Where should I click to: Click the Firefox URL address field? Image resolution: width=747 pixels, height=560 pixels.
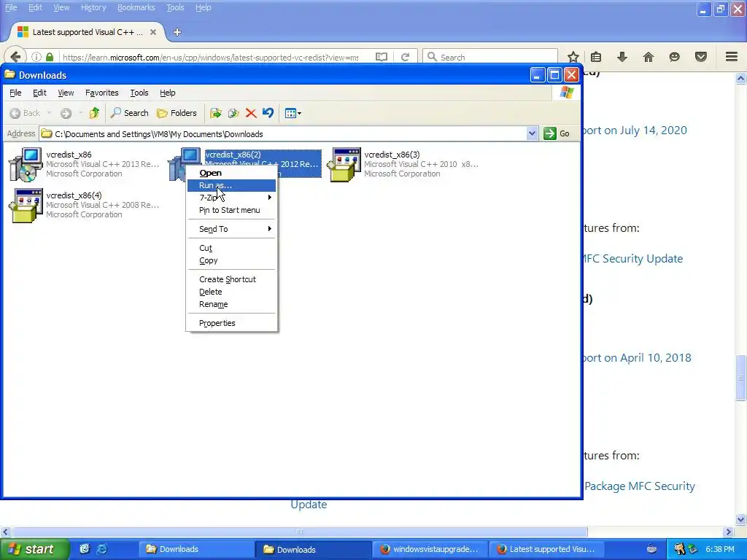tap(210, 57)
